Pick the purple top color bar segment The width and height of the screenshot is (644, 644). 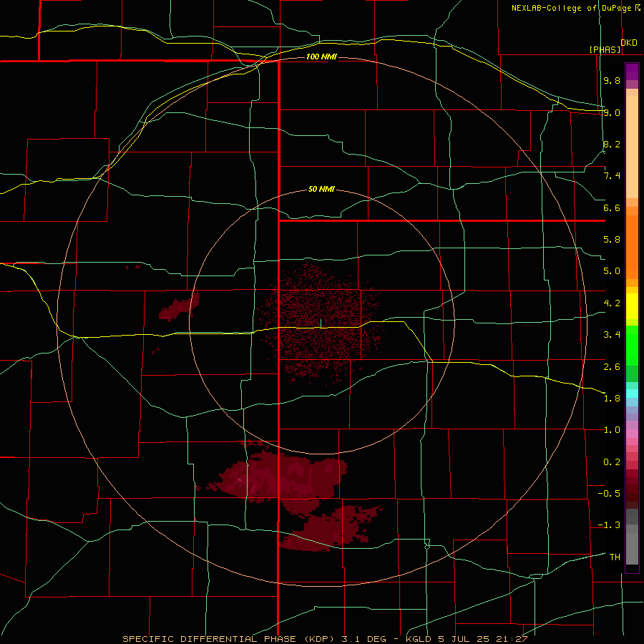point(632,72)
